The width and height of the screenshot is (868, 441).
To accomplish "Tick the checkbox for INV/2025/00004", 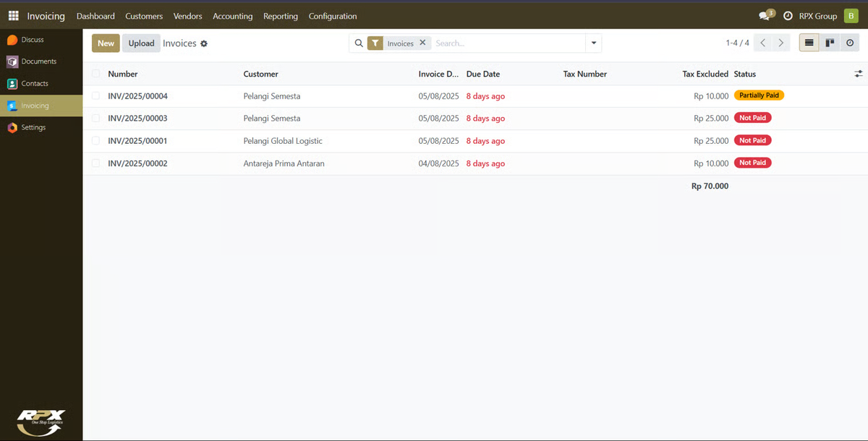I will pos(96,96).
